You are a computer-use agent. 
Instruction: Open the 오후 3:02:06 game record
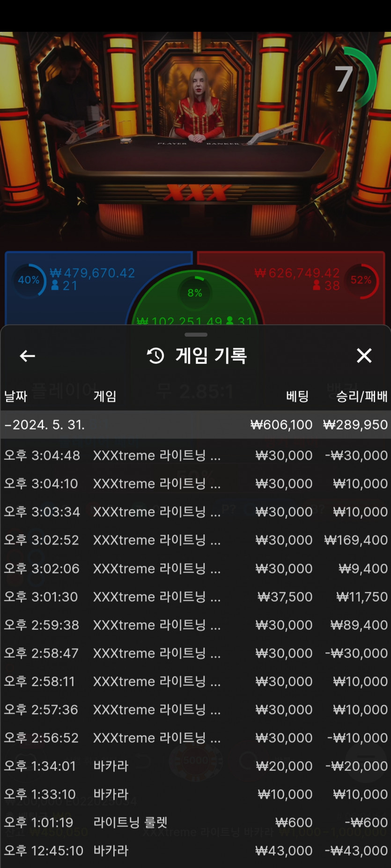click(x=196, y=568)
